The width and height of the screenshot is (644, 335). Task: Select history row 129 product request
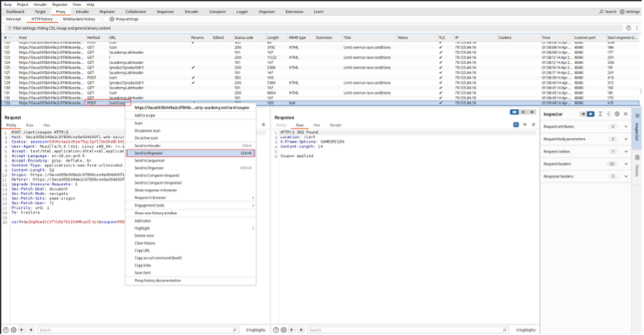click(321, 83)
